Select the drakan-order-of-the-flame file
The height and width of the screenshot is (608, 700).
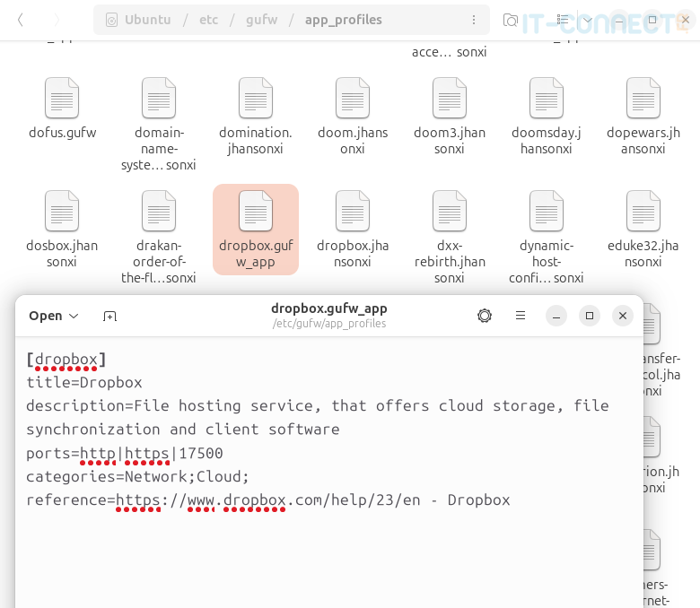[x=159, y=238]
